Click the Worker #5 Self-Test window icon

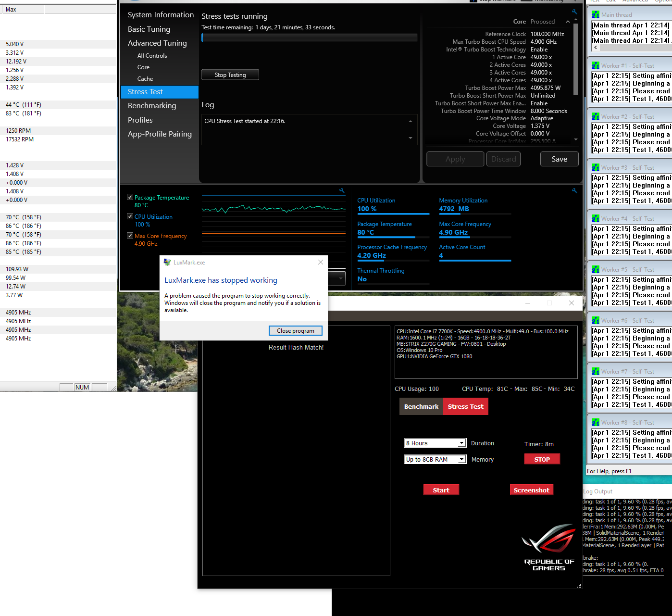596,270
